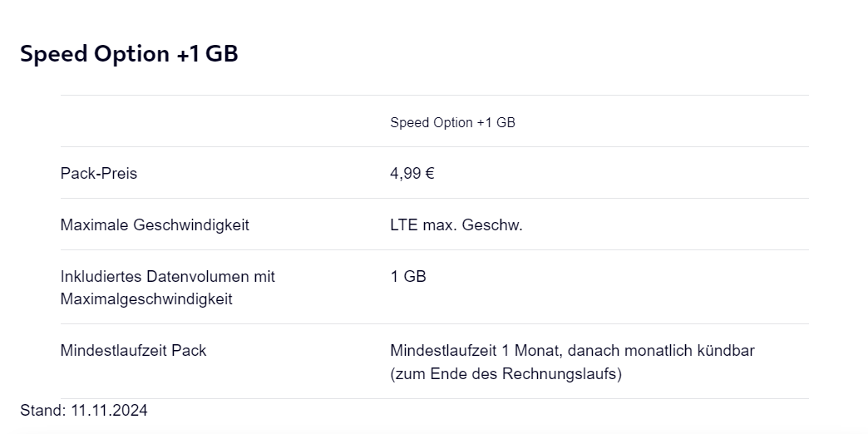Select the 1 GB data volume value

(x=408, y=276)
